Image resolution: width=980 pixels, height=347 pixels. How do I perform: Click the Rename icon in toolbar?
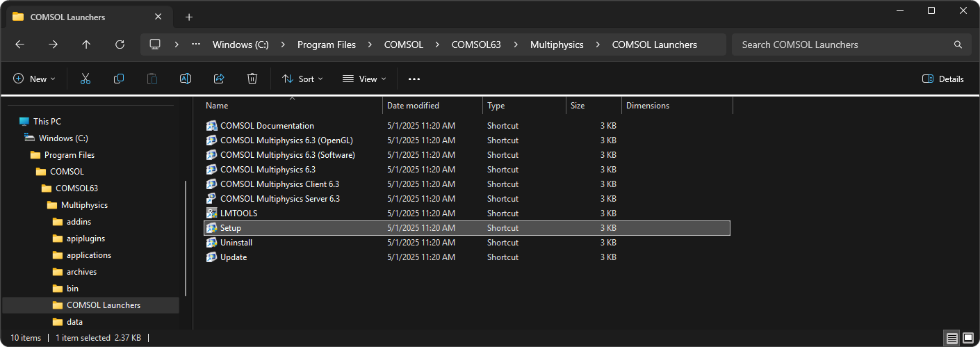(x=186, y=79)
